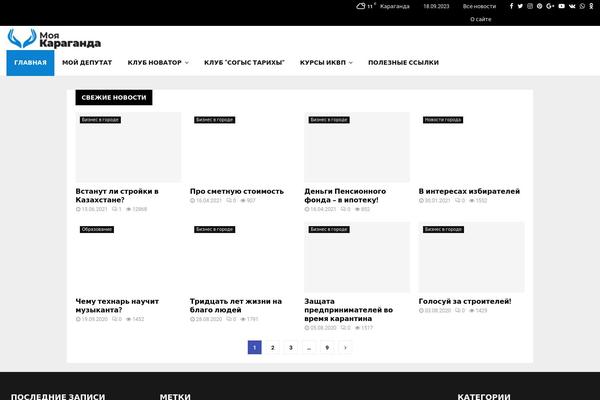Click the Категории footer heading
Viewport: 600px width, 400px height.
[484, 397]
